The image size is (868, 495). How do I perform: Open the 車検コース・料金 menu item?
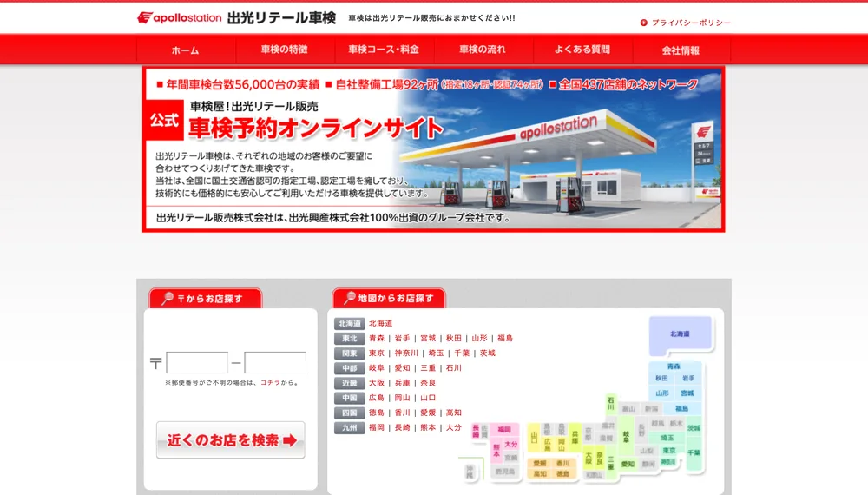(x=383, y=49)
